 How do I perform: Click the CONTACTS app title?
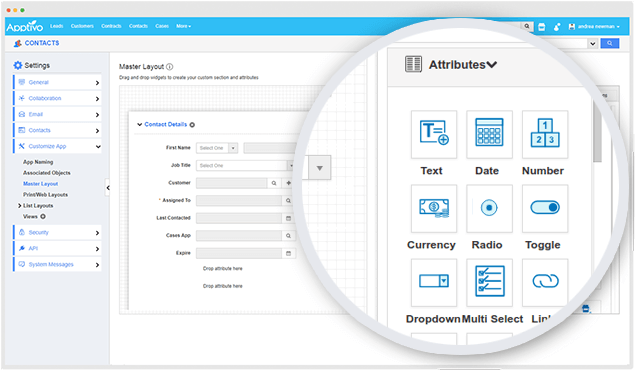42,43
